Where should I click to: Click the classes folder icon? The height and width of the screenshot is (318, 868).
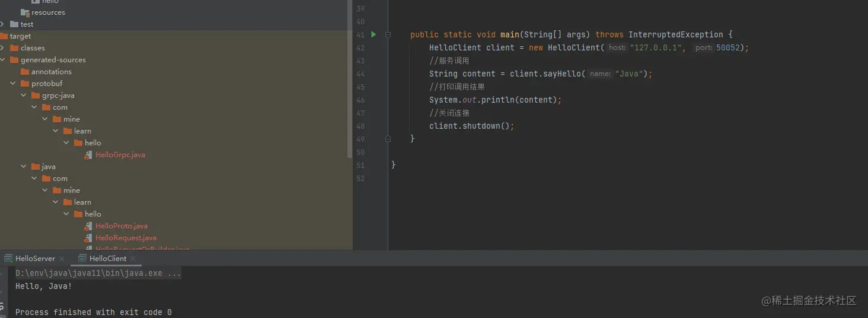coord(14,48)
